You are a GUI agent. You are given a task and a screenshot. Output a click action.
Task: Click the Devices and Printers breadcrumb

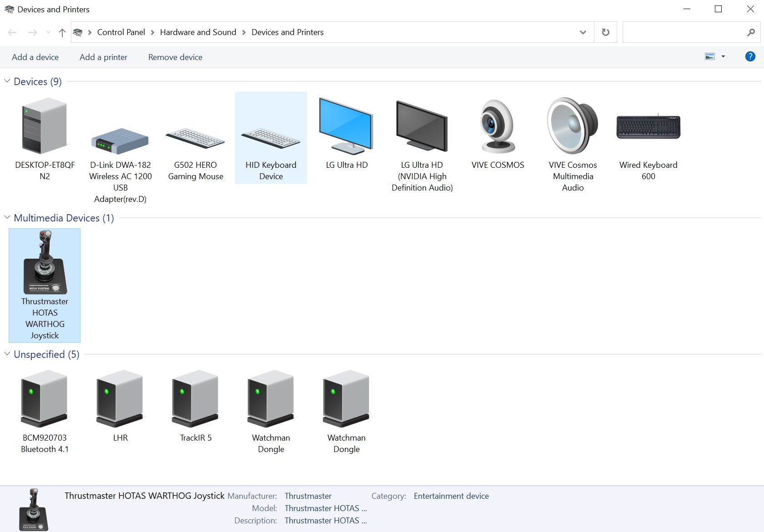click(287, 32)
